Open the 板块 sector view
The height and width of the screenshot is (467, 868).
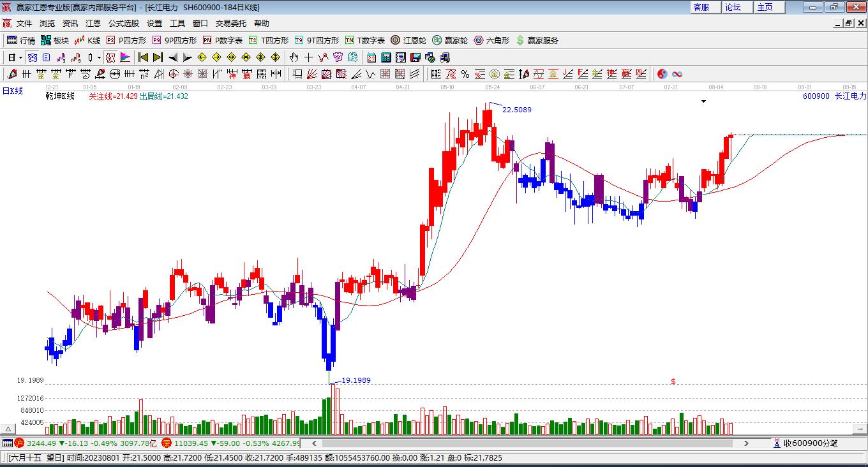55,40
